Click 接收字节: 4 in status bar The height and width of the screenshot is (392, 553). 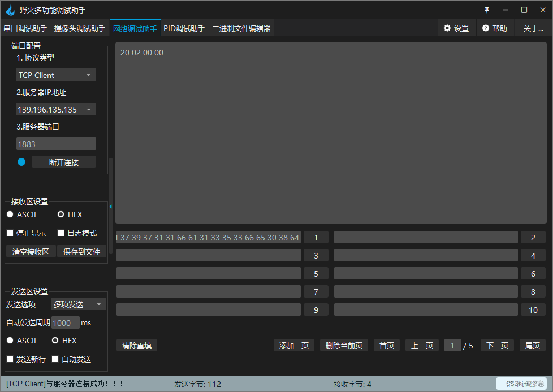click(353, 384)
